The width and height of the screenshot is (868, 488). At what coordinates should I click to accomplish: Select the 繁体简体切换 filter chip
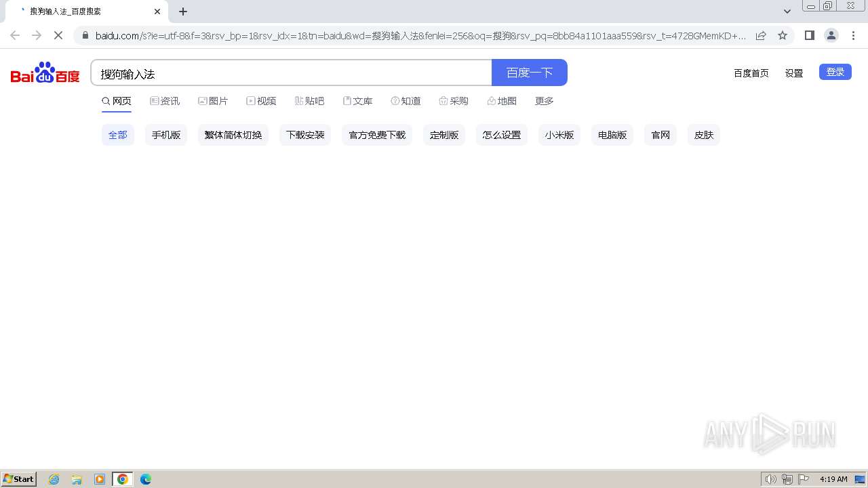pyautogui.click(x=233, y=135)
